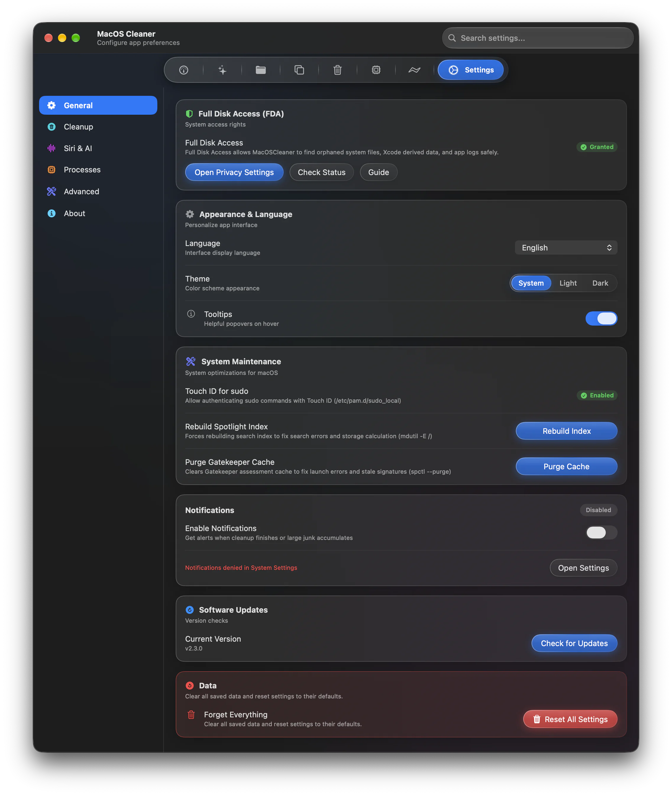The image size is (672, 796).
Task: Click Rebuild Index button
Action: (x=566, y=431)
